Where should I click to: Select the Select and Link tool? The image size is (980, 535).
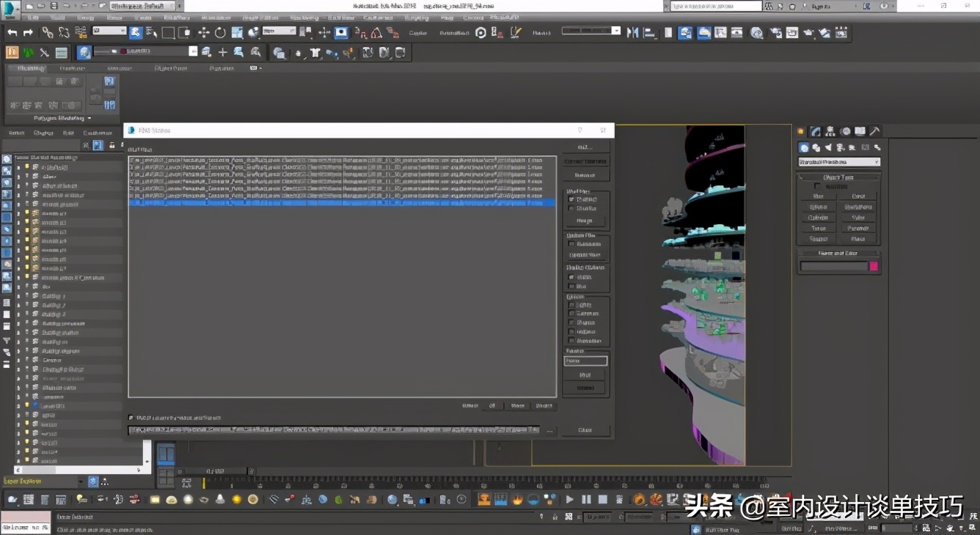tap(47, 32)
